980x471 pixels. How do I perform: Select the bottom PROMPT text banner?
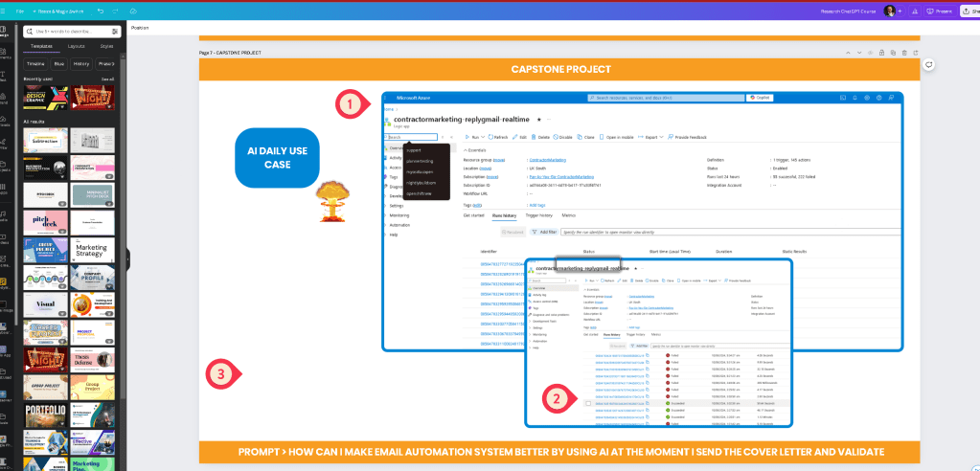click(x=560, y=452)
